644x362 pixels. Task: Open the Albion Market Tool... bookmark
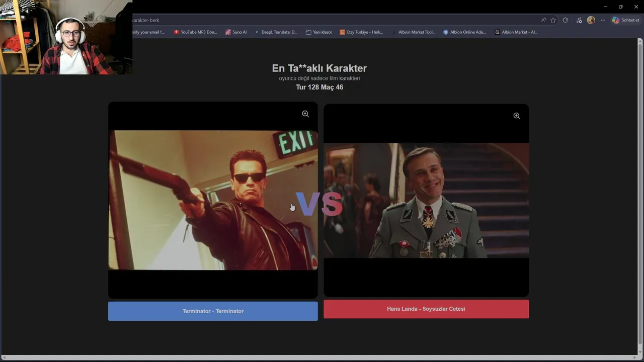[x=413, y=32]
